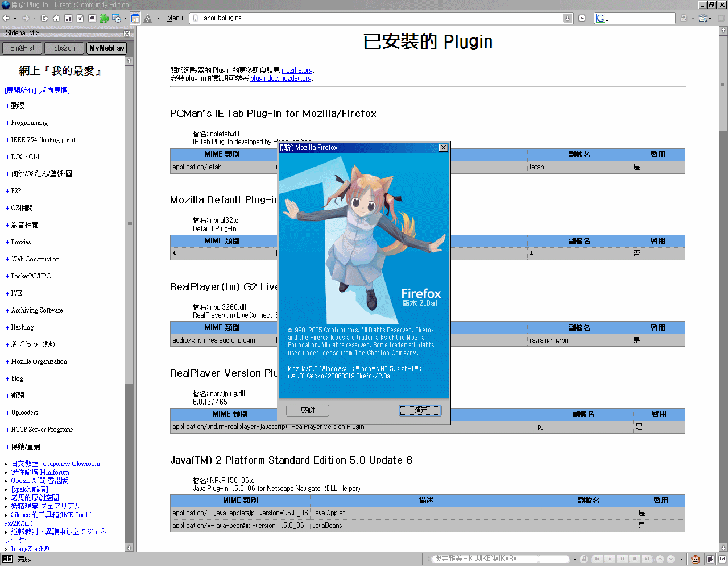Expand the Proxies folder

coord(7,242)
